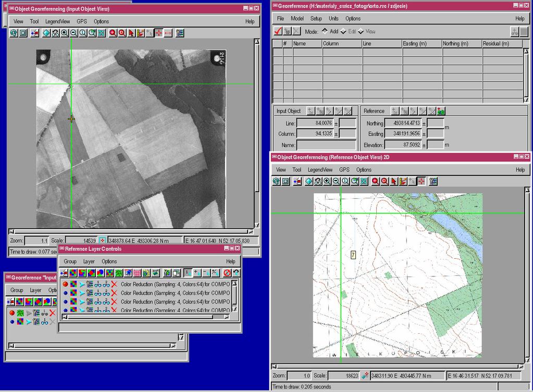Toggle view 1 binoculars on second Color Reduction layer
The height and width of the screenshot is (392, 533).
(98, 293)
